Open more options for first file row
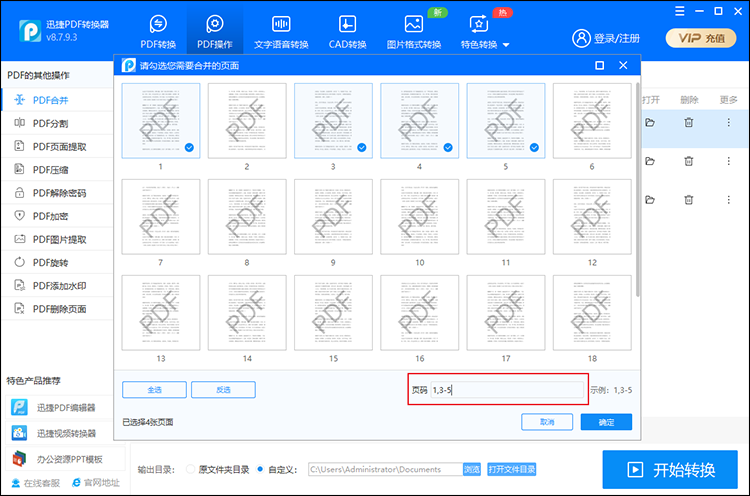The width and height of the screenshot is (750, 496). click(728, 122)
